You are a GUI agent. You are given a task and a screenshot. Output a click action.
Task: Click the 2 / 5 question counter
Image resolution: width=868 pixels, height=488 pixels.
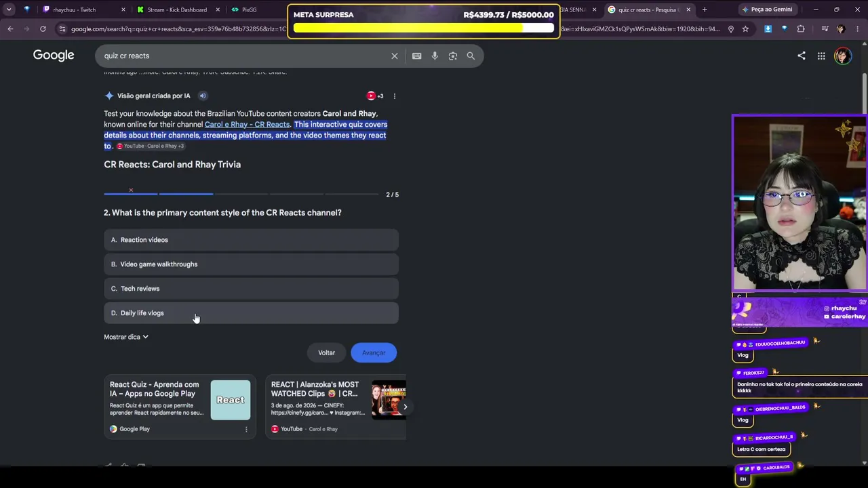tap(393, 195)
